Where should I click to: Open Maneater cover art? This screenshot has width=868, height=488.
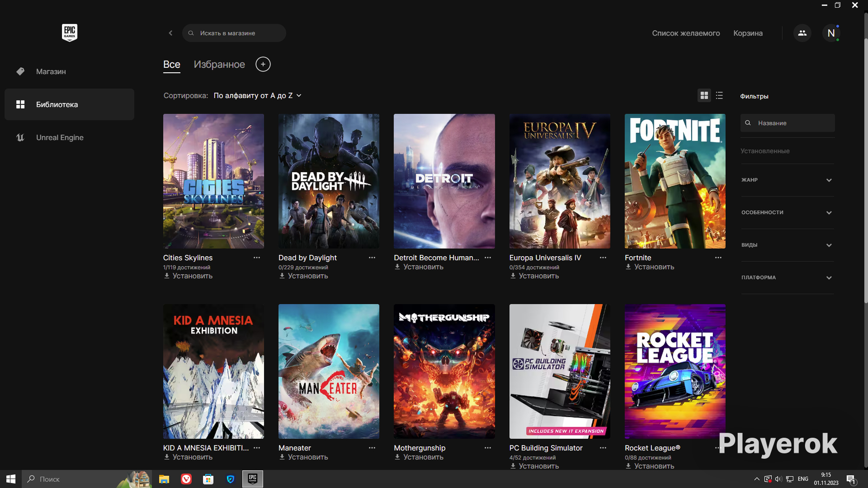click(329, 371)
